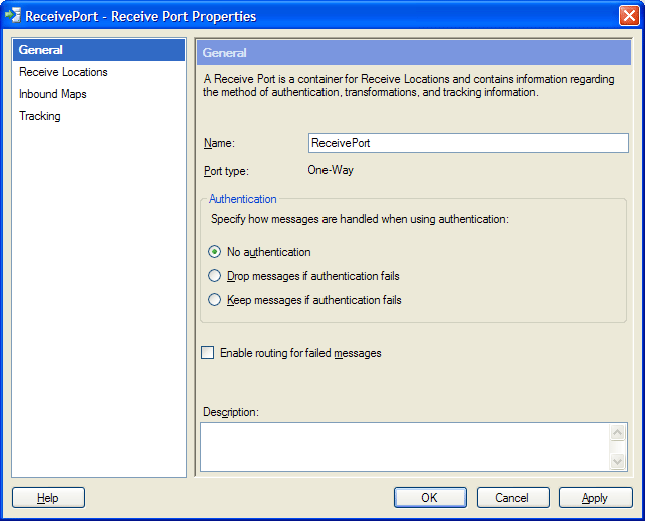The width and height of the screenshot is (645, 521).
Task: Click into the Name text field
Action: (468, 143)
